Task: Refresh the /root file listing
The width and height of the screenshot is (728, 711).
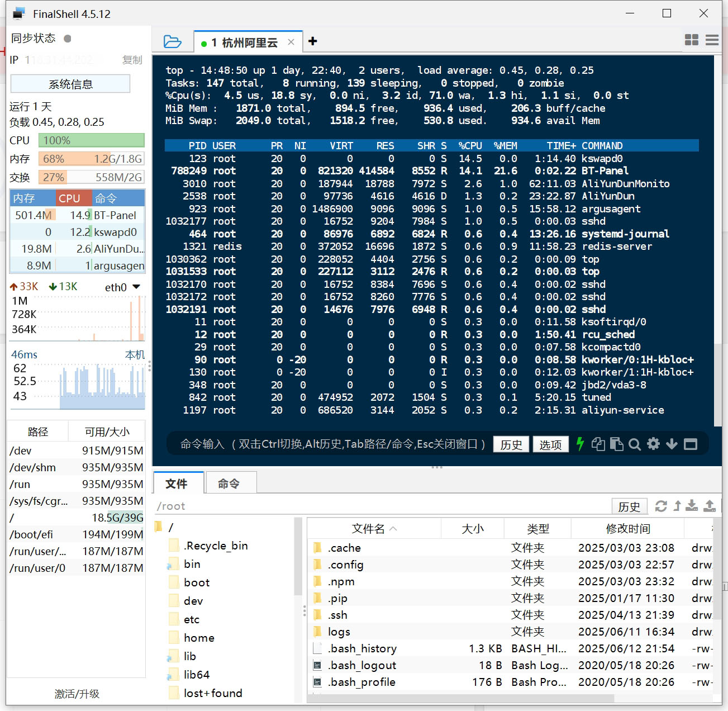Action: point(661,506)
